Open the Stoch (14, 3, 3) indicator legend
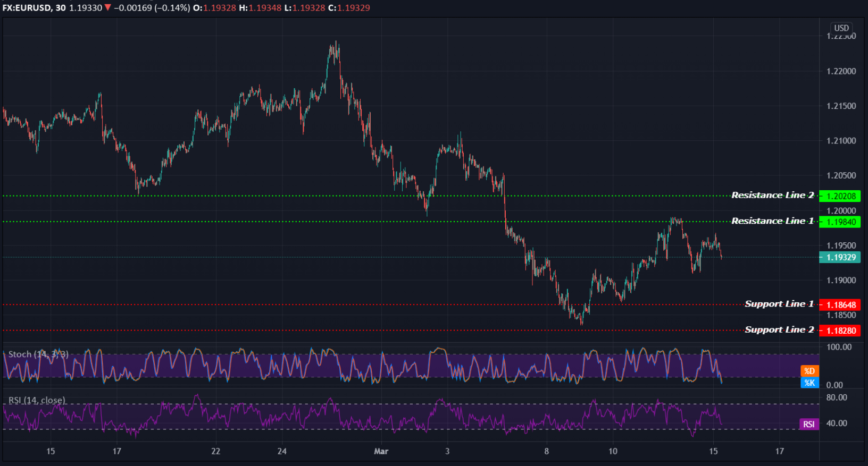This screenshot has height=466, width=868. (x=38, y=354)
